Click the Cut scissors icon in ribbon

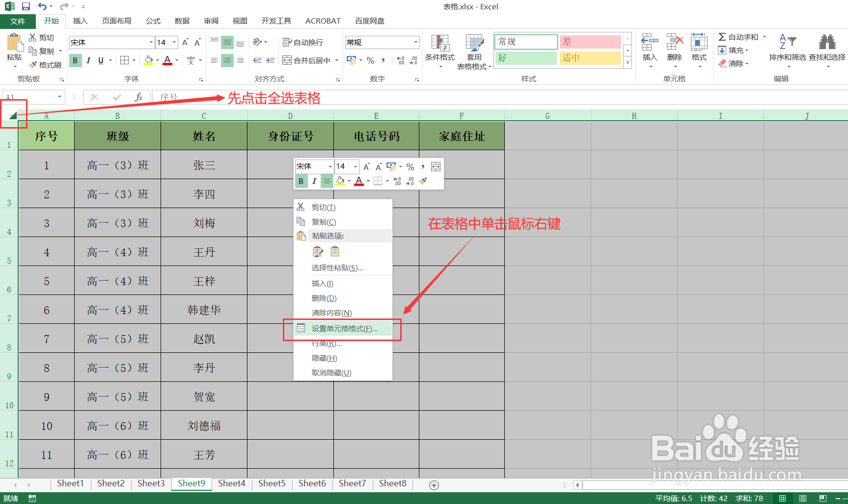point(32,37)
